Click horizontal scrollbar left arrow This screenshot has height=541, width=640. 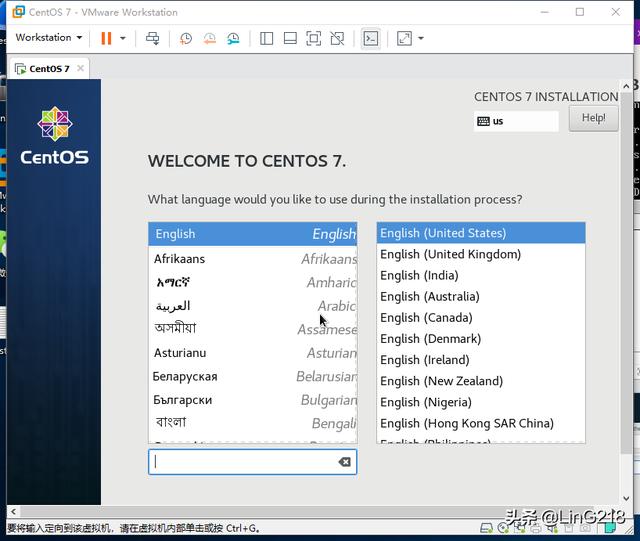tap(13, 511)
